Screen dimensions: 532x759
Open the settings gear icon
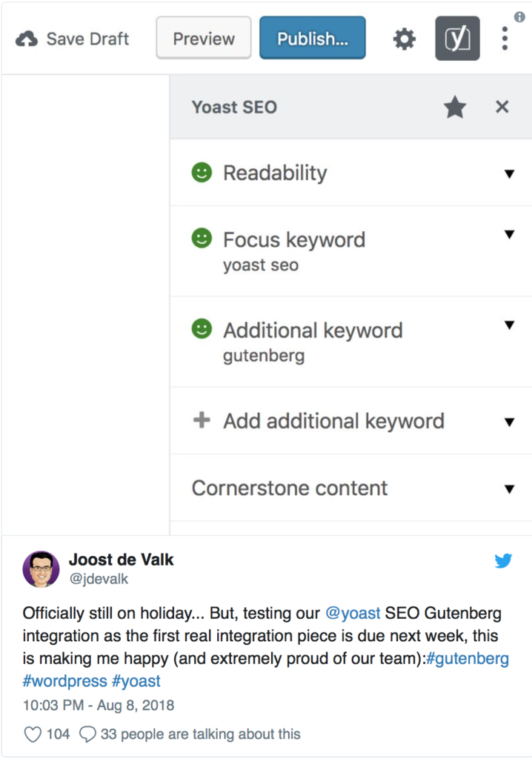coord(405,39)
